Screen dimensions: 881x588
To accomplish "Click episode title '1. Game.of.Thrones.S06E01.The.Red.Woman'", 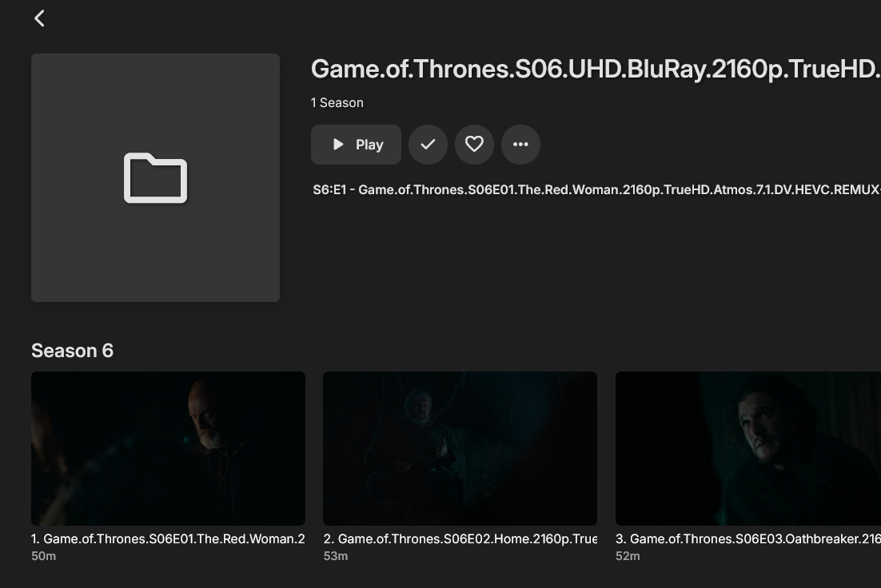I will point(168,538).
